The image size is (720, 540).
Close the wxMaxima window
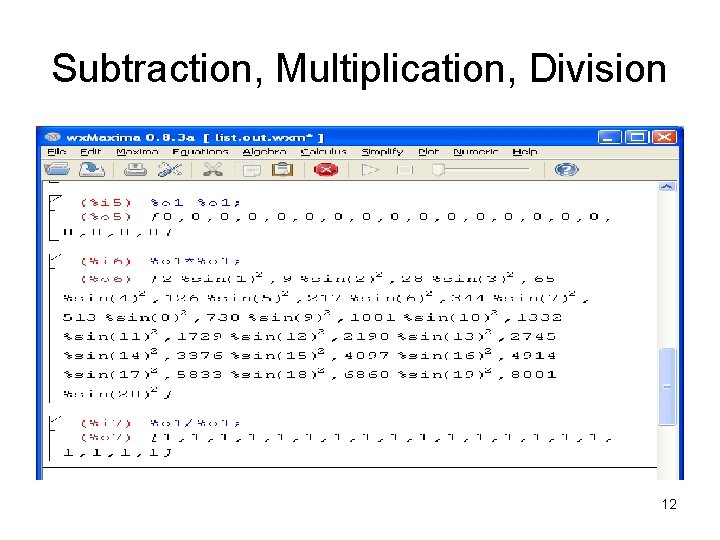click(x=664, y=137)
